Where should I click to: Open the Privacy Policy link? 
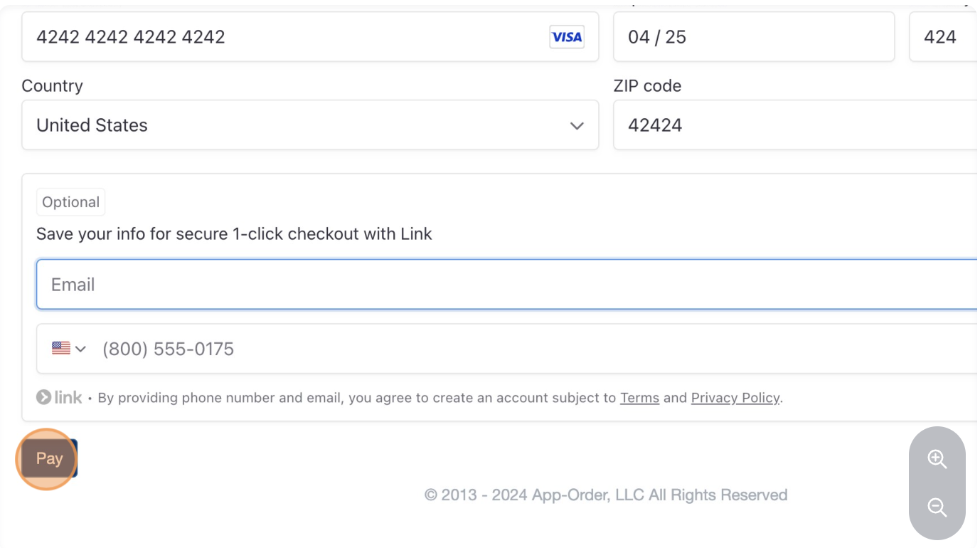735,398
